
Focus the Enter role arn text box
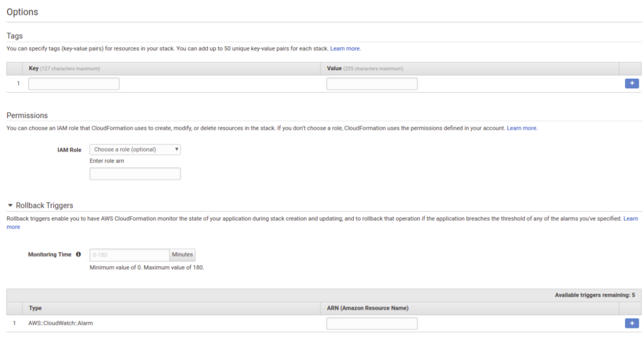click(x=135, y=174)
